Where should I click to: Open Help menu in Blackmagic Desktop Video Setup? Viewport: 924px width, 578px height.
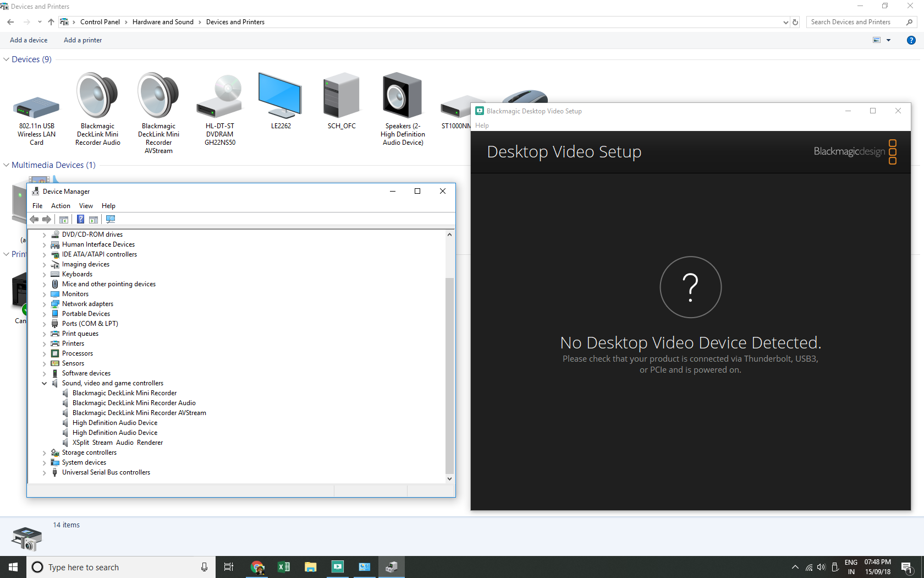click(x=482, y=126)
